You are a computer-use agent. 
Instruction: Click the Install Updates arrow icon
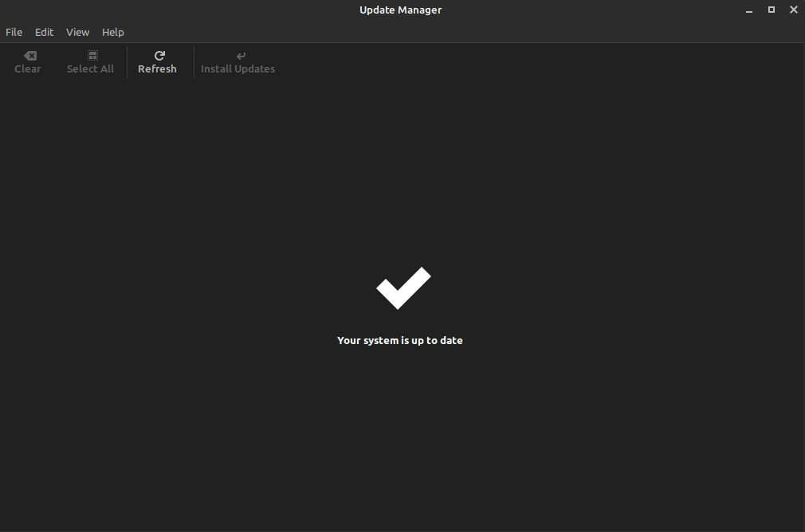coord(239,54)
